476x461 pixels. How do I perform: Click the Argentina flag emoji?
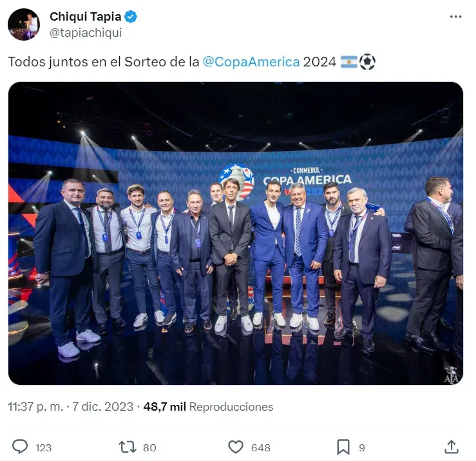(x=349, y=62)
